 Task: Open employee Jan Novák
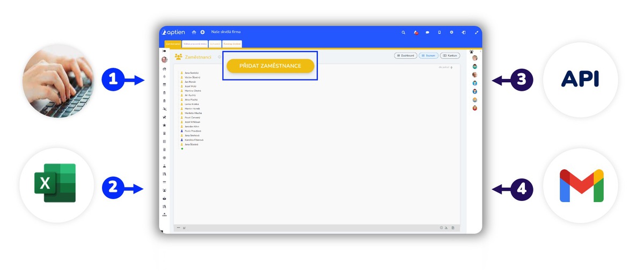click(190, 82)
